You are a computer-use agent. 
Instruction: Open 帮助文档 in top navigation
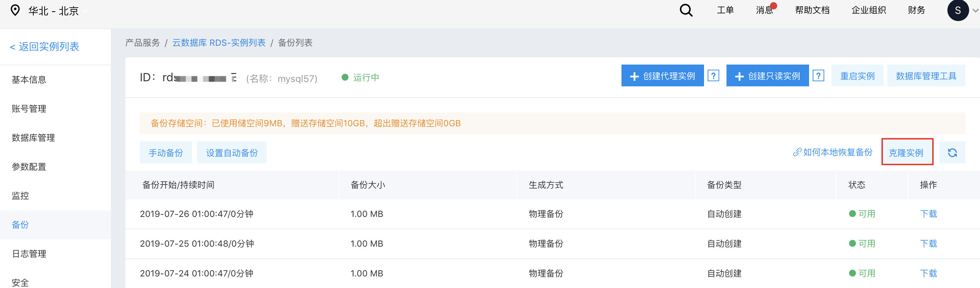click(812, 10)
